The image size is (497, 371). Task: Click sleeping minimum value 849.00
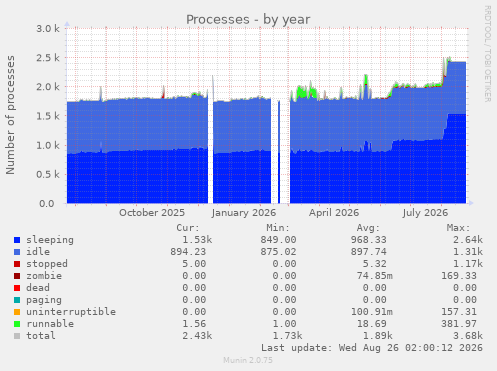coord(278,240)
